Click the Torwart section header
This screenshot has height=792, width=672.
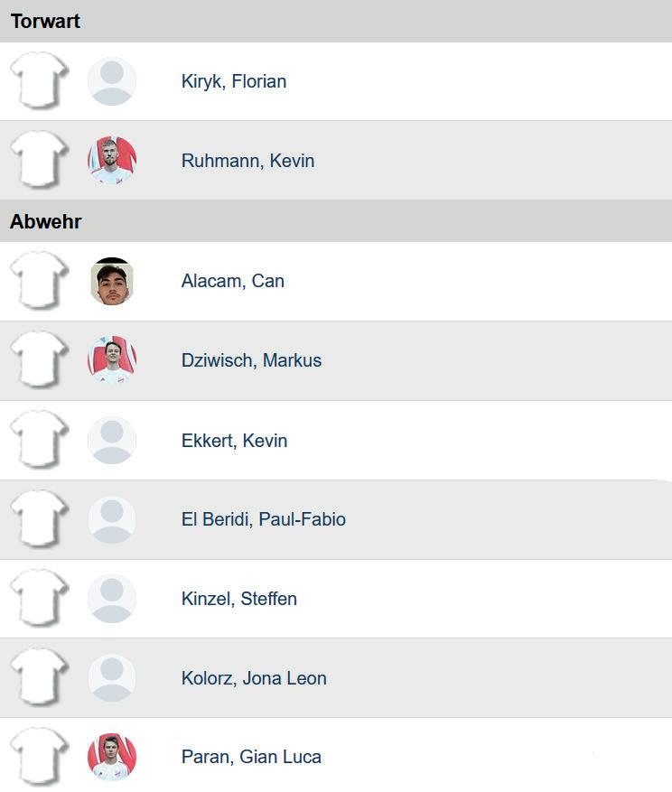pos(45,21)
